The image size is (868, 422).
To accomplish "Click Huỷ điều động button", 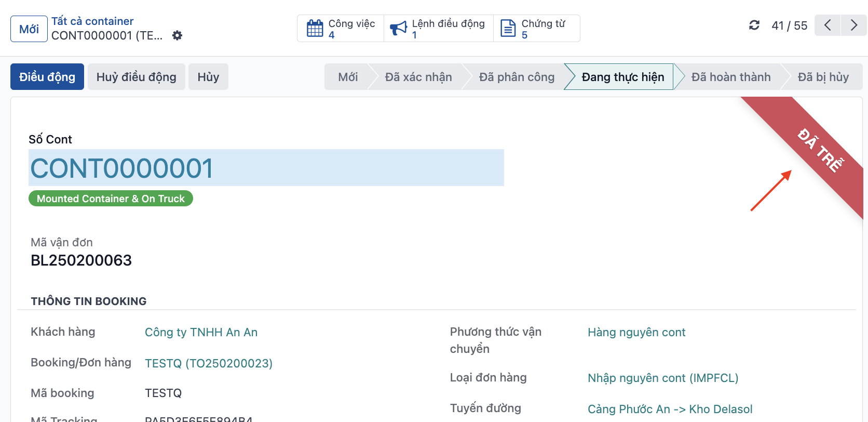I will pyautogui.click(x=137, y=77).
